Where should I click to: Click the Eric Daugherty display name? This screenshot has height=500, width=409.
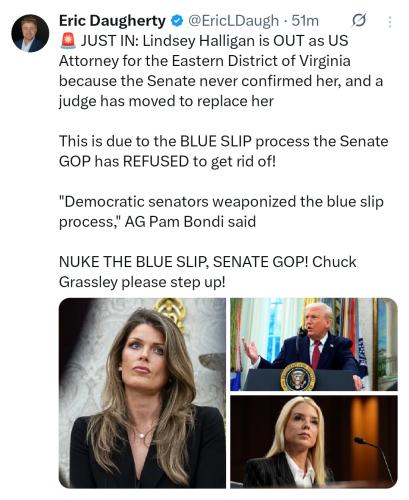pos(112,21)
